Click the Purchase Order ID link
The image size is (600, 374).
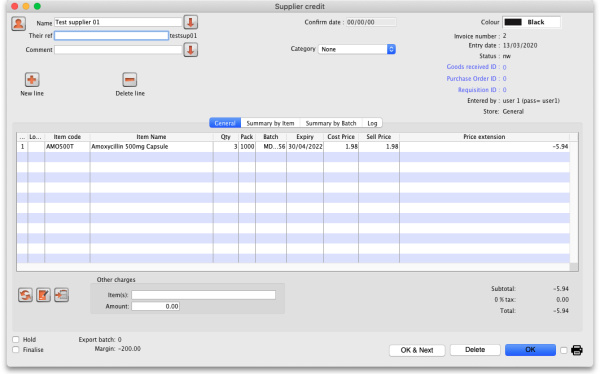[x=471, y=78]
